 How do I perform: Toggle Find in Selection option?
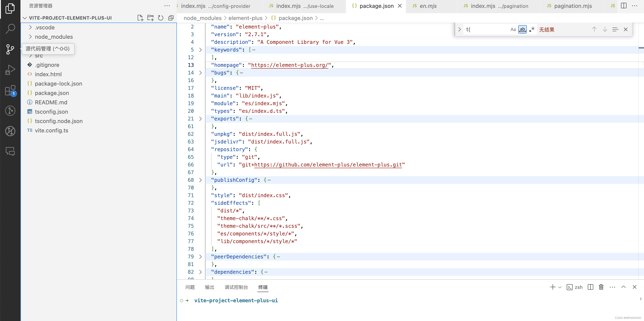coord(615,29)
